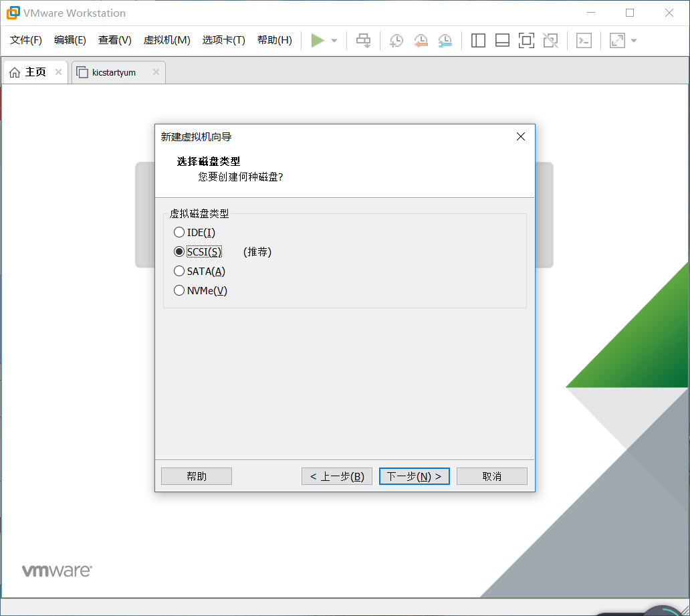Image resolution: width=690 pixels, height=616 pixels.
Task: Open the 文件(F) menu
Action: tap(26, 40)
